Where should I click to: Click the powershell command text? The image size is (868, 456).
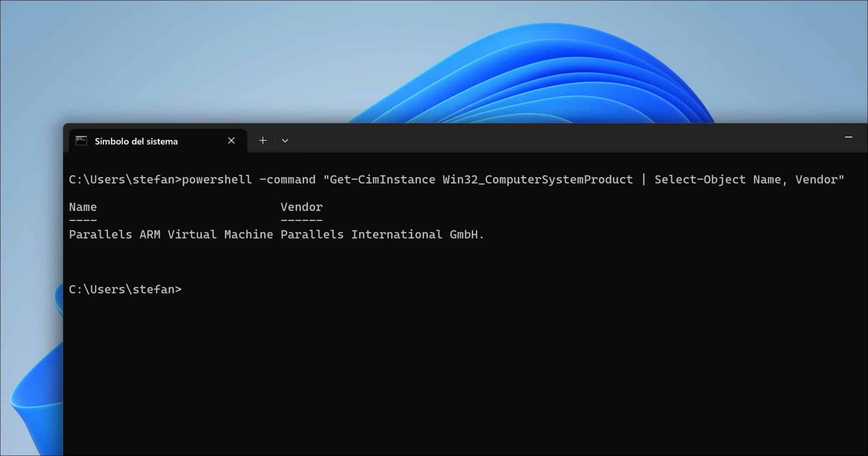pyautogui.click(x=217, y=179)
